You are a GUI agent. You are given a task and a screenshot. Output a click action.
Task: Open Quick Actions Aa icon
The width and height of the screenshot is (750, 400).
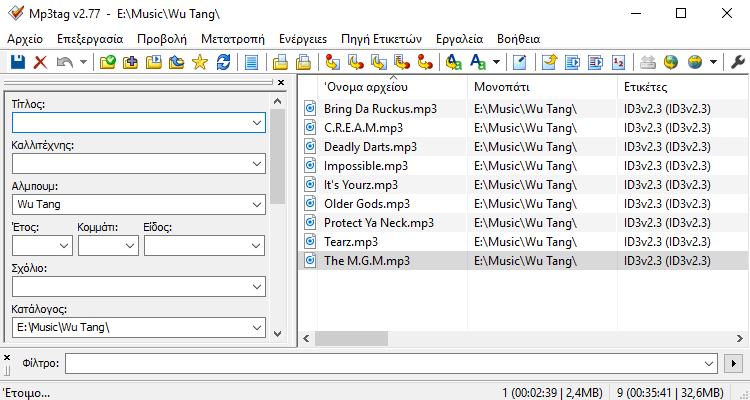pos(478,62)
